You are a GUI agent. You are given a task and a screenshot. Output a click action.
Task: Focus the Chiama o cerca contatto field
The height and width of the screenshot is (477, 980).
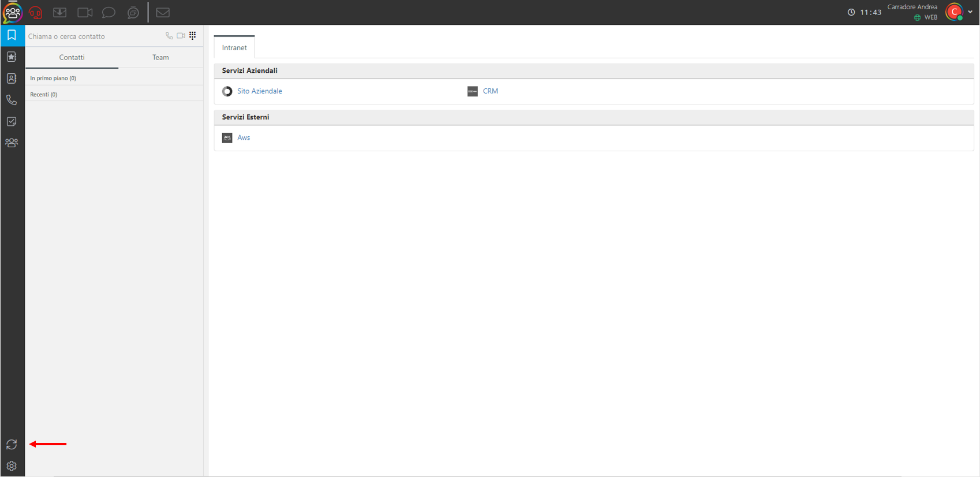[95, 36]
